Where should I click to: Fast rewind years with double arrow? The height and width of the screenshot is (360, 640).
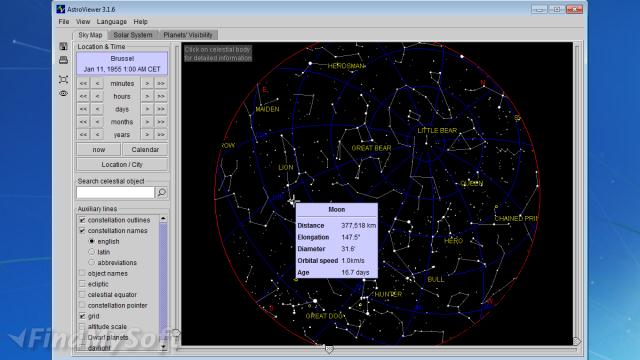point(83,134)
